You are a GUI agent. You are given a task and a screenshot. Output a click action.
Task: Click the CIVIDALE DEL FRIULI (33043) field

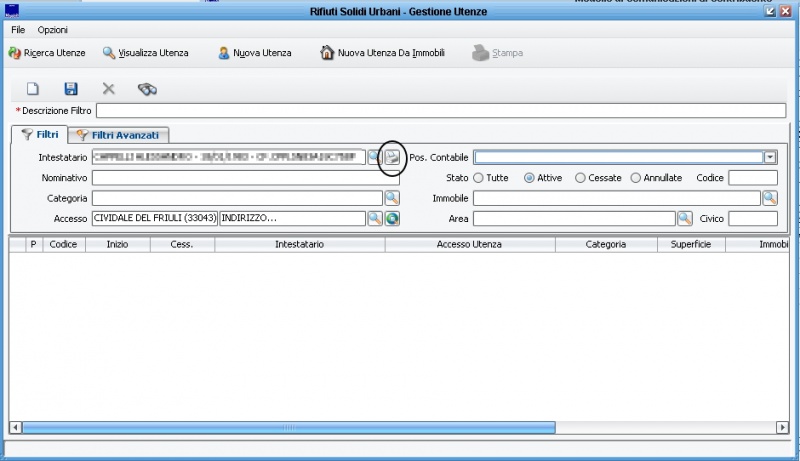pos(155,218)
